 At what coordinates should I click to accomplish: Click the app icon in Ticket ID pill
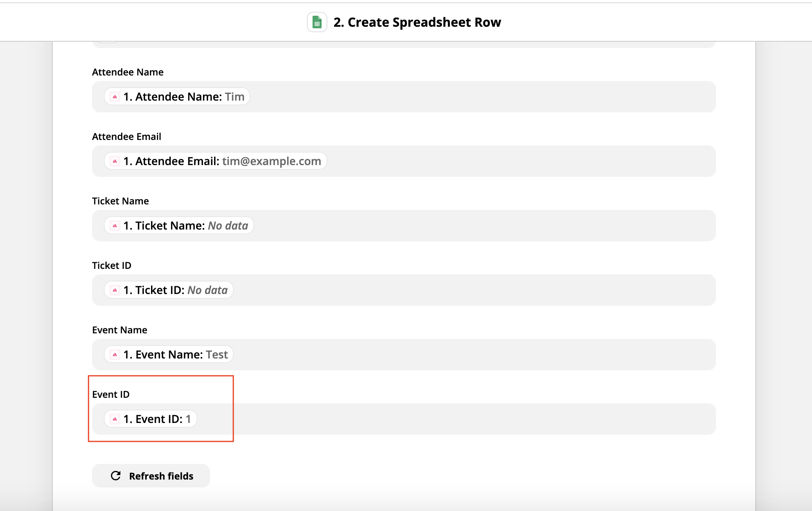coord(115,290)
